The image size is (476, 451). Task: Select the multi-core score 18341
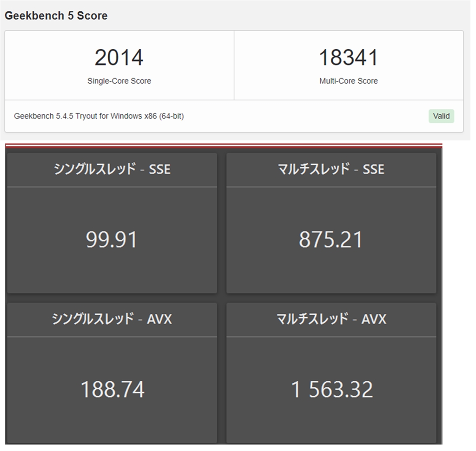click(x=349, y=57)
